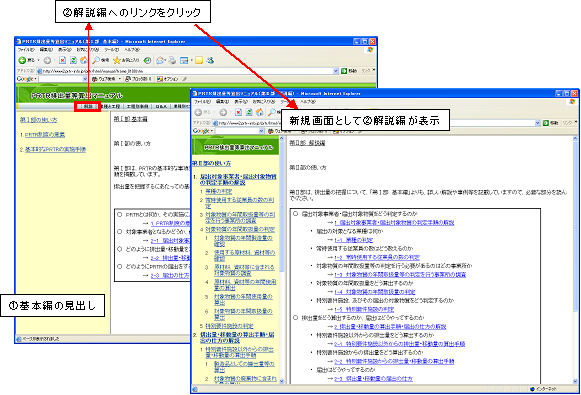
Task: Click Forward arrow in the front IE window
Action: [x=223, y=112]
